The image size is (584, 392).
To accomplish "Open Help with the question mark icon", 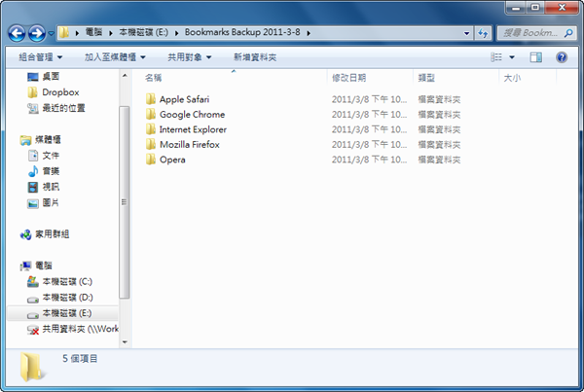I will 562,57.
